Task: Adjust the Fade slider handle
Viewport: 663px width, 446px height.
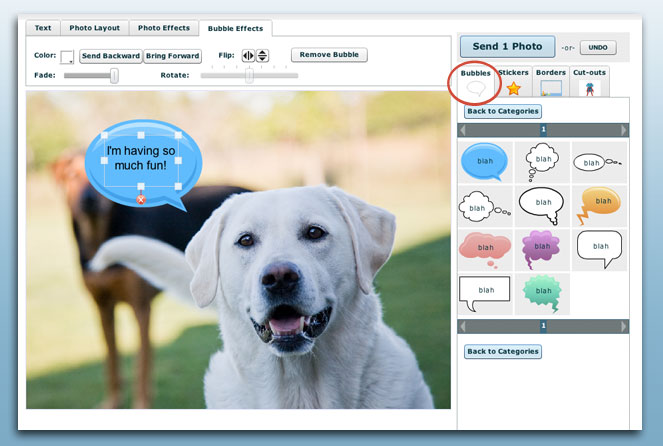Action: pos(114,76)
